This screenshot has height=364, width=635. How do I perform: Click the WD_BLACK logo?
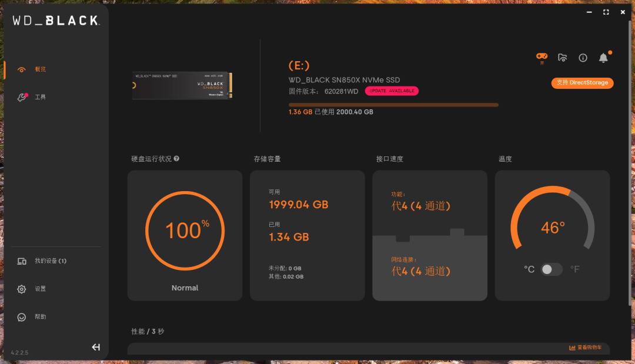56,21
